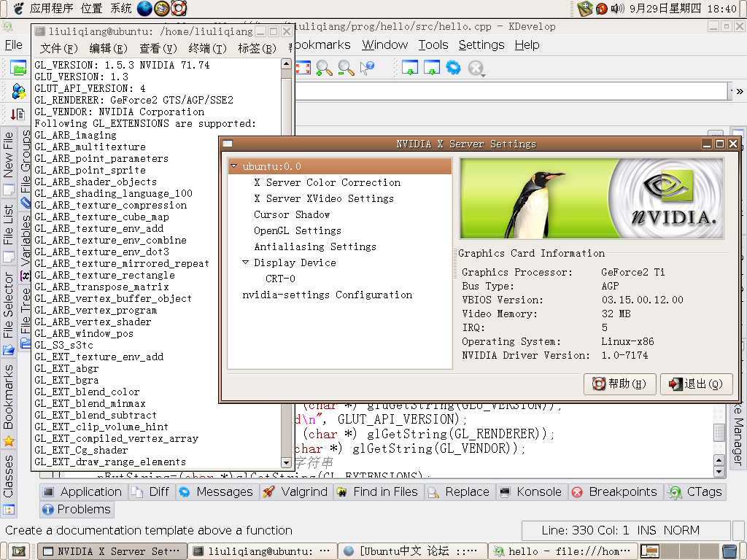Click the zoom in magnifier in KDevelop toolbar
Viewport: 747px width, 560px height.
point(324,68)
